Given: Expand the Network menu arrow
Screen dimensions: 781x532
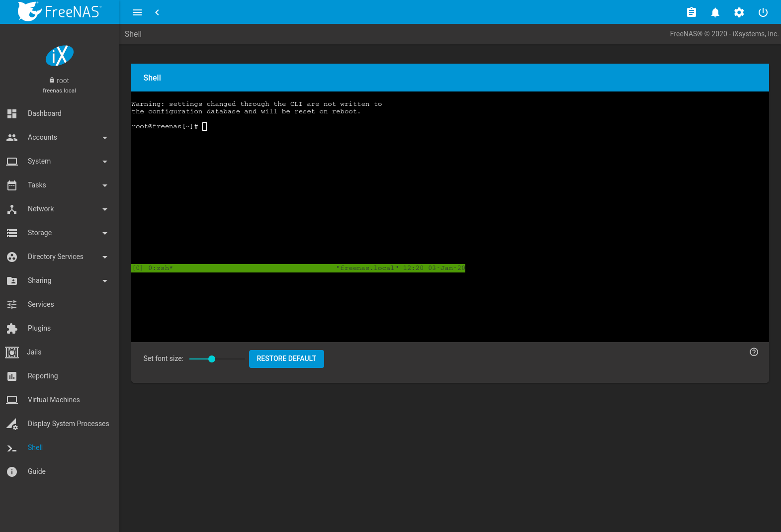Looking at the screenshot, I should 105,209.
